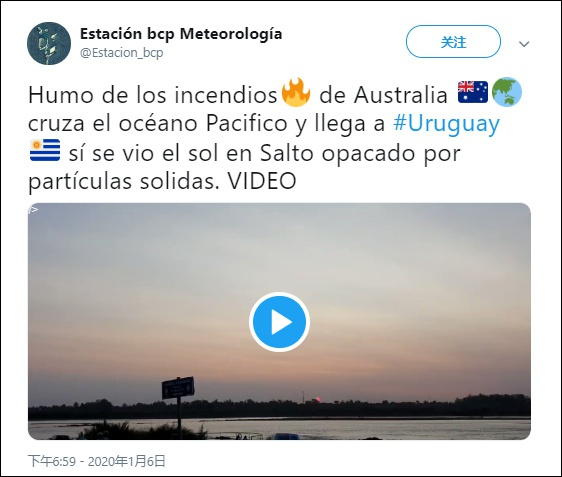Click the red sun in video thumbnail
The height and width of the screenshot is (477, 562).
[318, 399]
